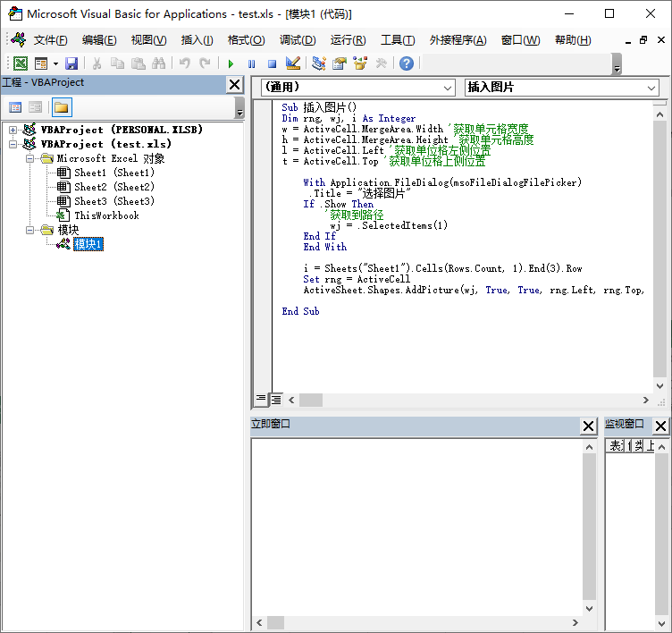Click the Undo arrow icon

[185, 63]
